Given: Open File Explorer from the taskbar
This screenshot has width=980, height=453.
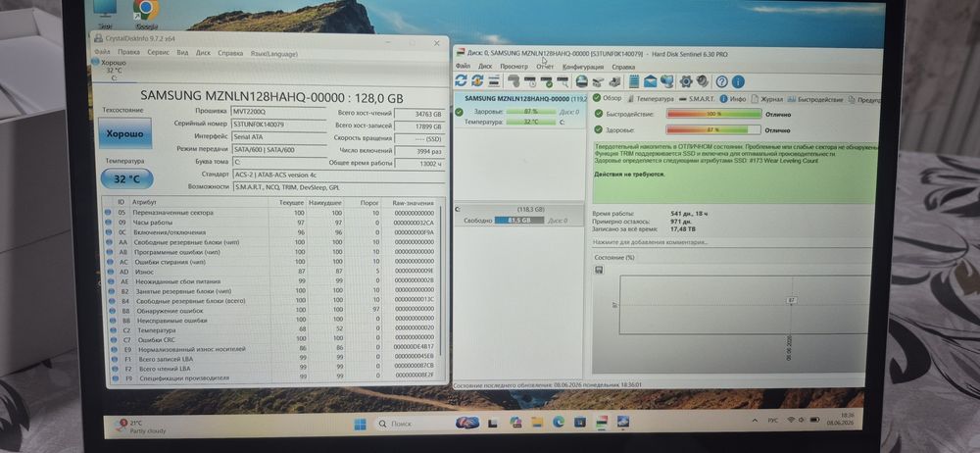Looking at the screenshot, I should (537, 423).
